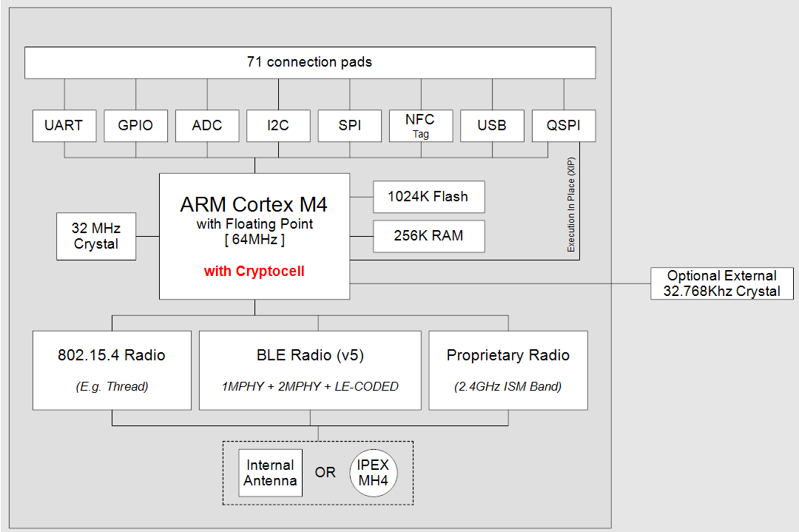Select the IPEX MH4 connector circle
The width and height of the screenshot is (799, 532).
tap(374, 473)
